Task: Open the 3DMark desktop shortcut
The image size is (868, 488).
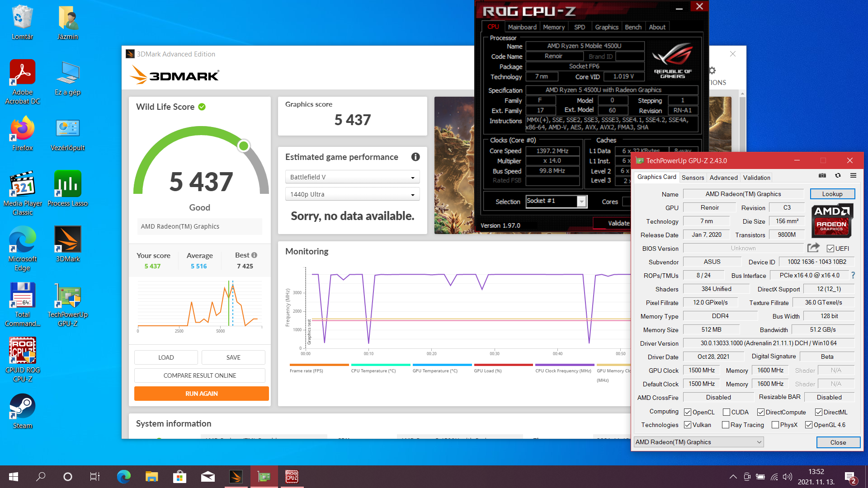Action: (x=68, y=244)
